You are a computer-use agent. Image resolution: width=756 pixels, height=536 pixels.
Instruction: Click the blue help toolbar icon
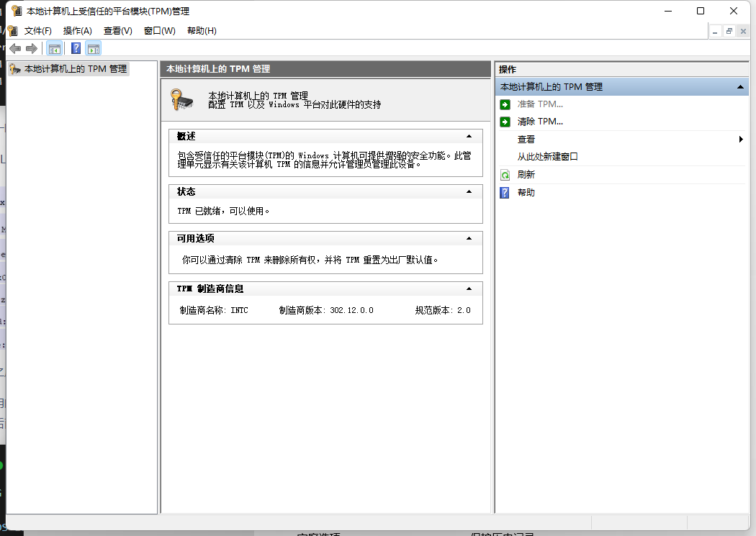(76, 48)
